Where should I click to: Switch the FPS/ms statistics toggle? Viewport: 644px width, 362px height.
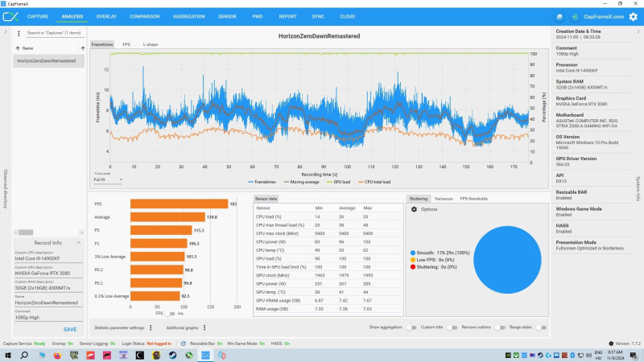(x=170, y=314)
